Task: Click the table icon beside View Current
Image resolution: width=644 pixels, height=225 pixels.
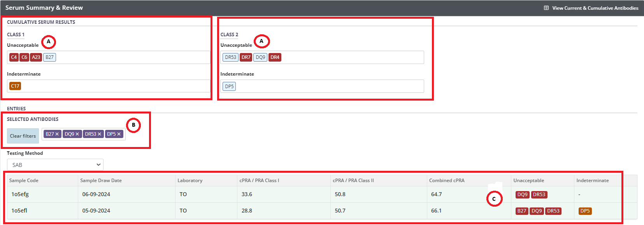Action: point(546,8)
